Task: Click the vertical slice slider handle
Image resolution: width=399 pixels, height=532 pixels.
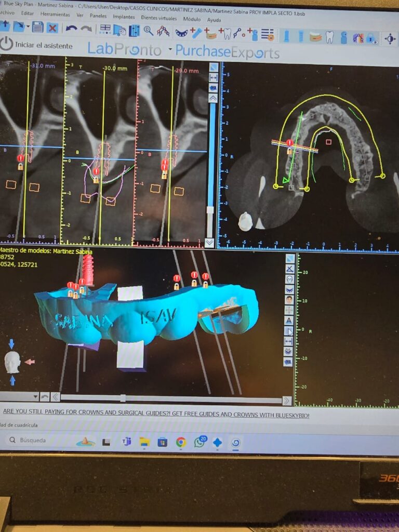Action: [x=210, y=211]
